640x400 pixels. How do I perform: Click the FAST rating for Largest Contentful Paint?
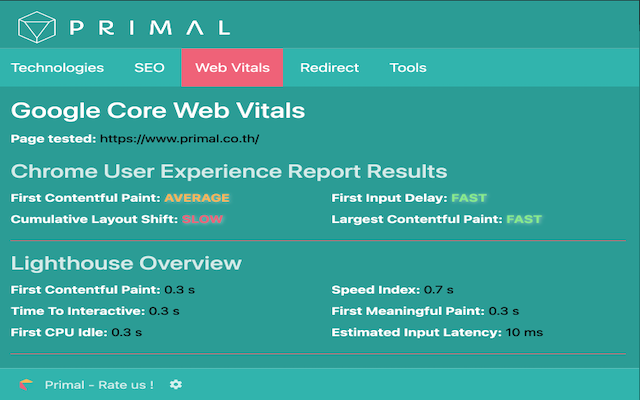pyautogui.click(x=524, y=219)
